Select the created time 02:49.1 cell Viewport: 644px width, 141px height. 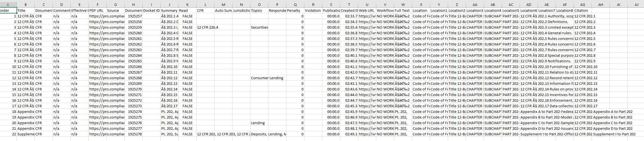(x=349, y=134)
